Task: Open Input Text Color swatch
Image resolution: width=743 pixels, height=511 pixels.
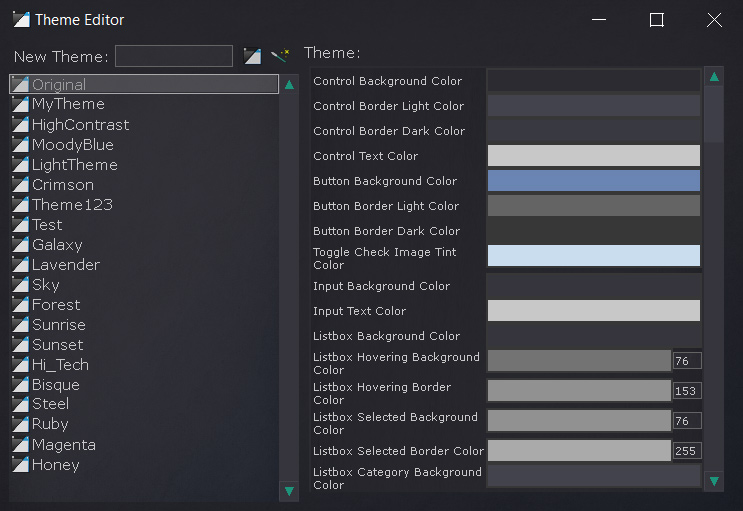Action: pyautogui.click(x=594, y=310)
